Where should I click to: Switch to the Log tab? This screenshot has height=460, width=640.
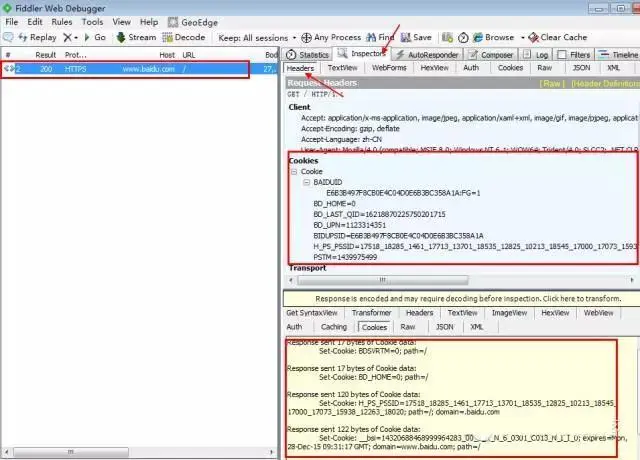click(x=536, y=55)
